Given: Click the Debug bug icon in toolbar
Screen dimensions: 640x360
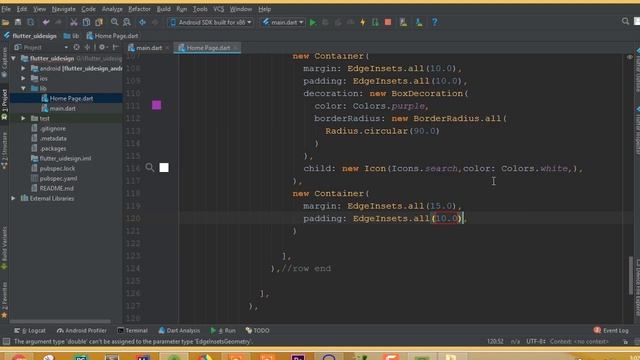Looking at the screenshot, I should [325, 22].
